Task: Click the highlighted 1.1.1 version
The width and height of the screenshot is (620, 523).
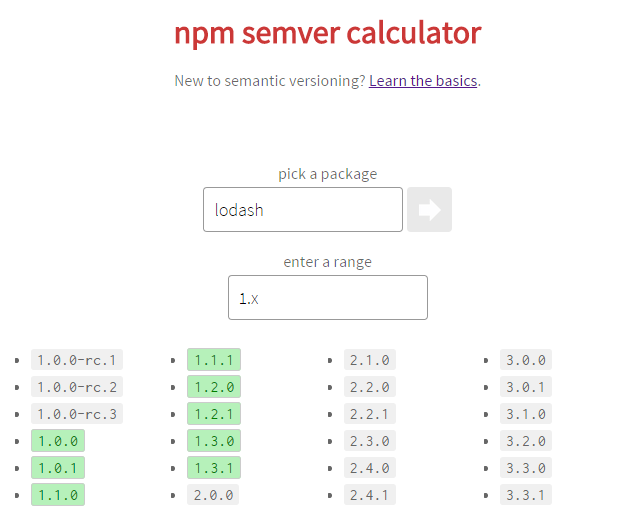Action: [x=214, y=360]
